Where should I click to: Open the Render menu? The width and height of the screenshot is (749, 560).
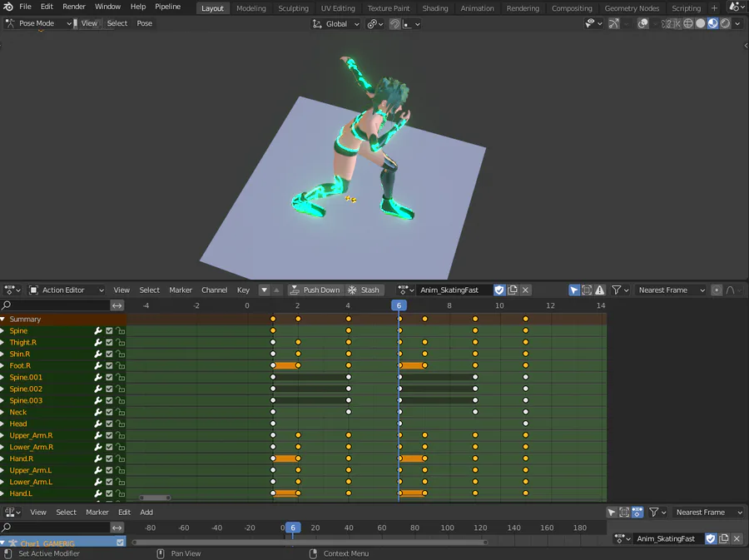(74, 7)
